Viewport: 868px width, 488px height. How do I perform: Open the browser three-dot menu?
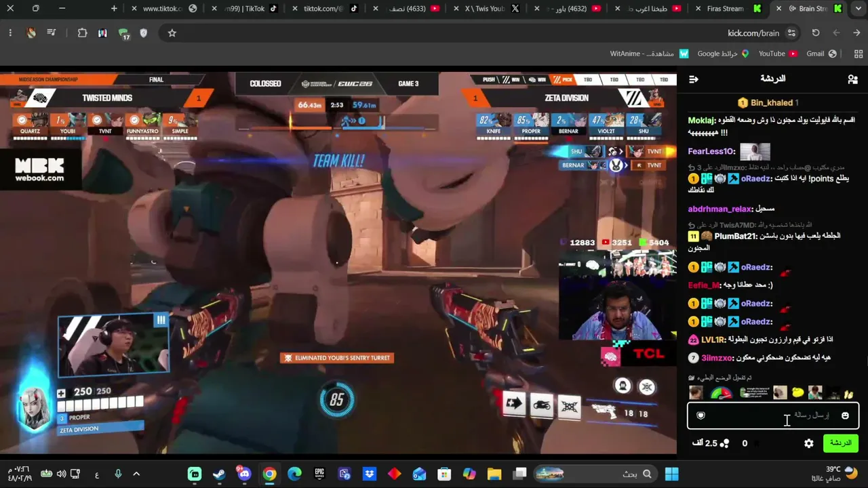click(x=10, y=33)
